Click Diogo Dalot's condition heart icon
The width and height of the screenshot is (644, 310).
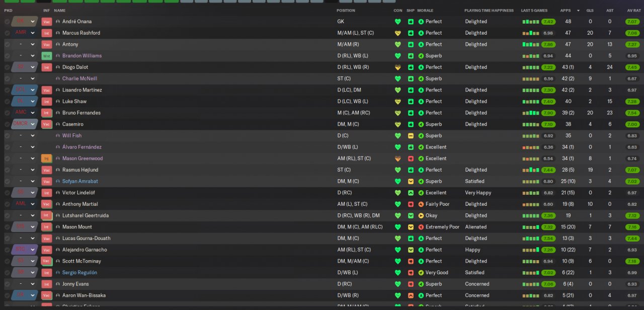pos(397,67)
